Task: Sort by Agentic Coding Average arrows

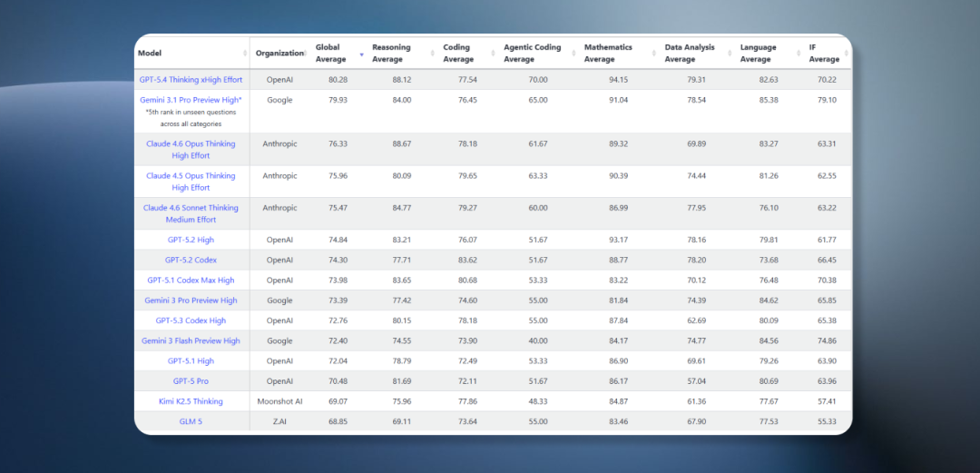Action: 573,54
